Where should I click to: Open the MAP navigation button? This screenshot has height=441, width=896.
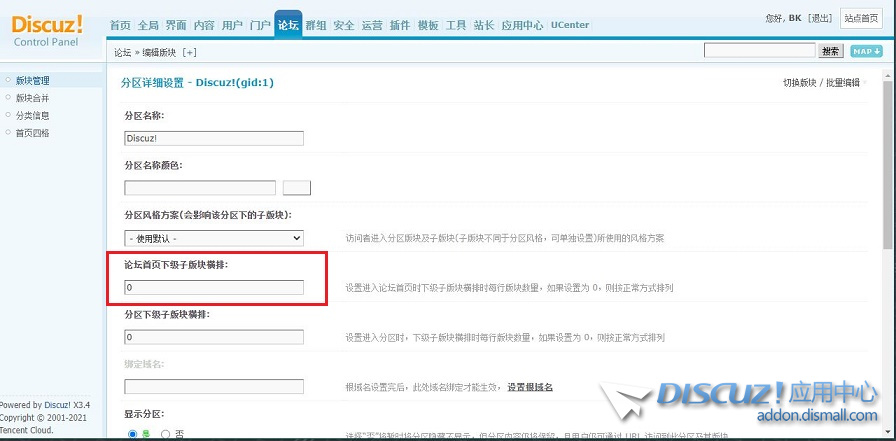(866, 51)
